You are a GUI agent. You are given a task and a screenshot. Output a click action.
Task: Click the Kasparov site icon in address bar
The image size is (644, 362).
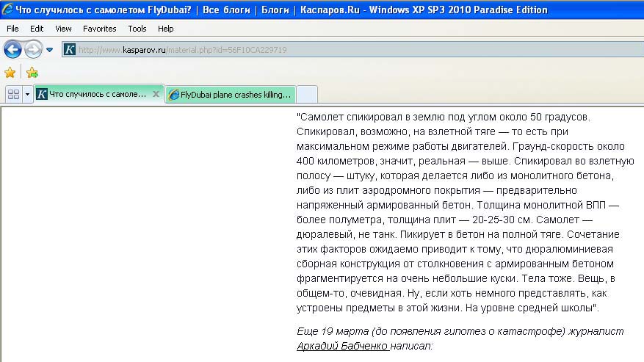(x=70, y=50)
